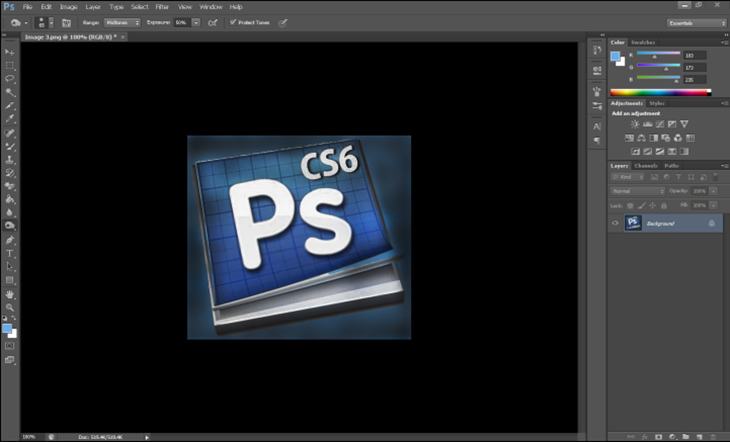This screenshot has height=442, width=730.
Task: Select the Rectangular Marquee tool
Action: (x=9, y=65)
